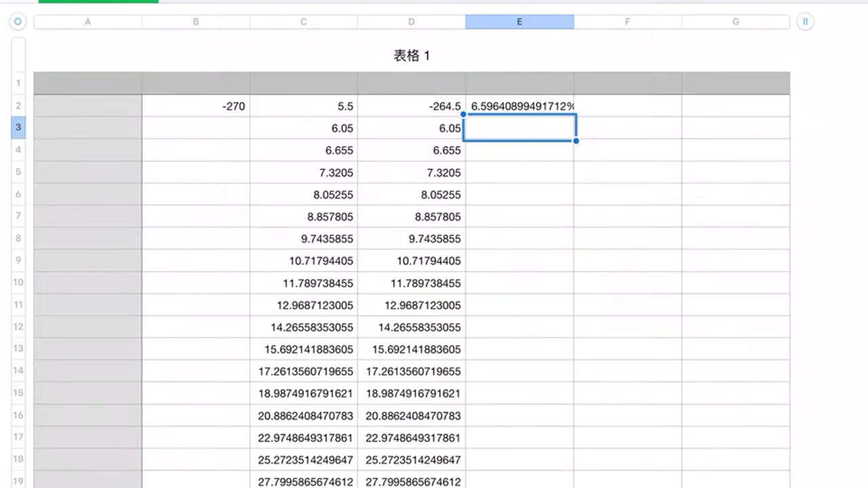Click 15.692141883605 in column C

pos(304,349)
